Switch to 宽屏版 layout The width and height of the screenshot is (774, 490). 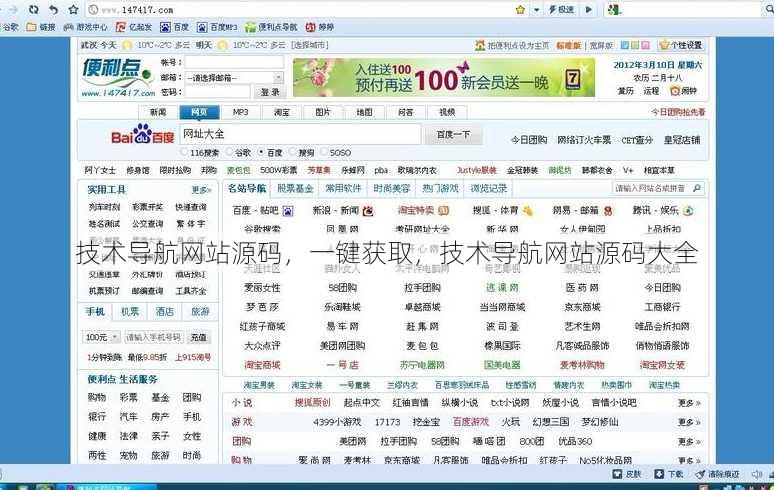pyautogui.click(x=601, y=45)
